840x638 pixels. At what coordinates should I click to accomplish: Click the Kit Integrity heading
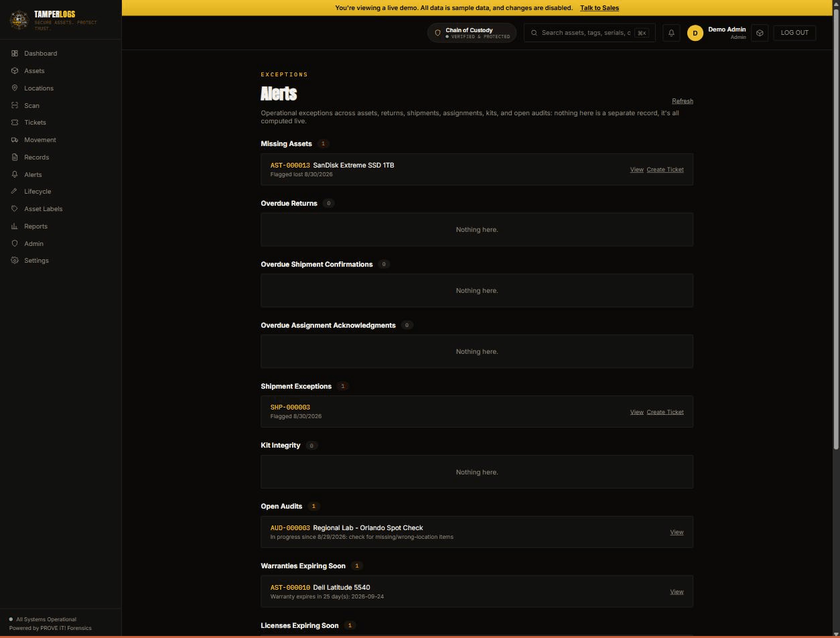[281, 445]
